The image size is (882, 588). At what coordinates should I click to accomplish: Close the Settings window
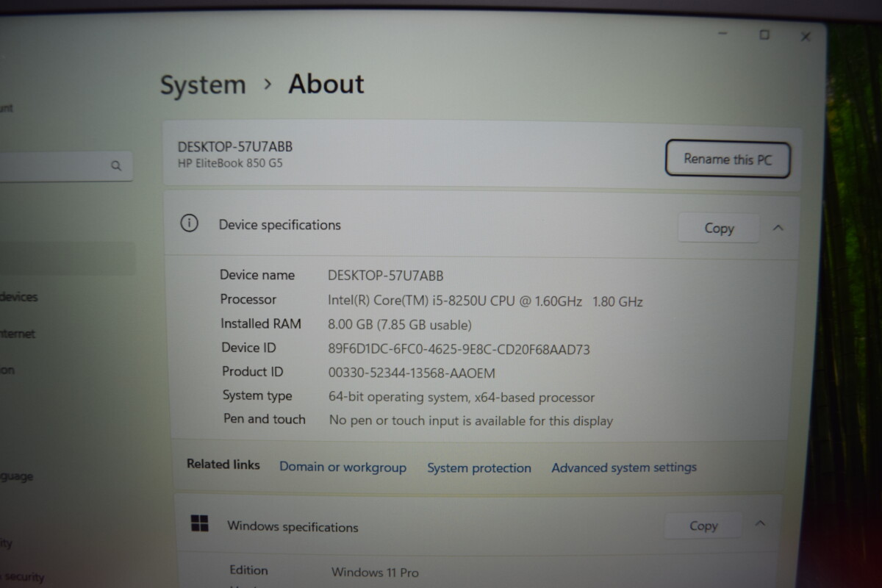point(806,37)
